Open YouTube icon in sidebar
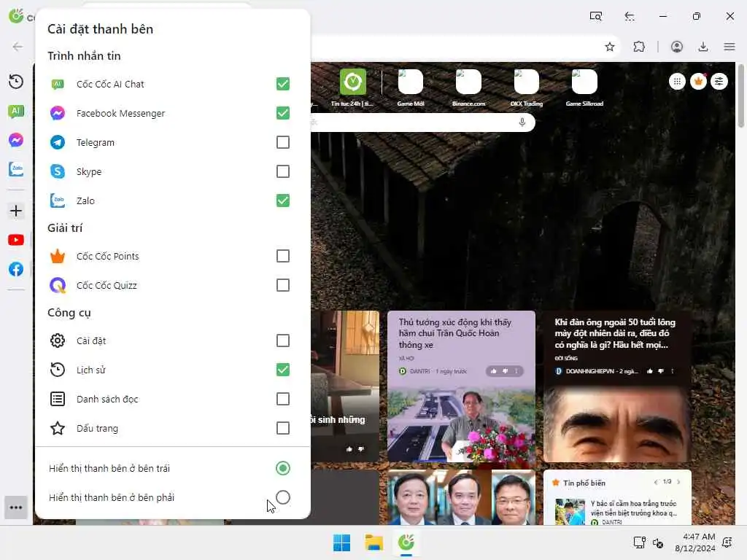 (16, 240)
